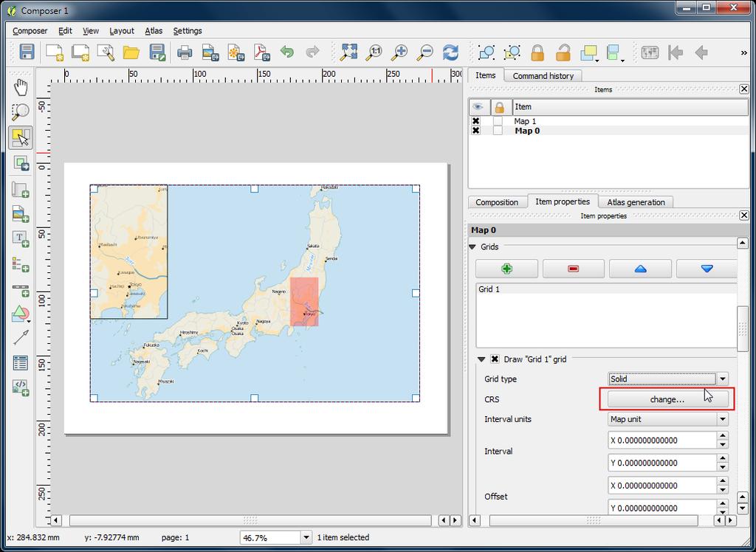
Task: Lock the Map 0 item checkbox
Action: pyautogui.click(x=498, y=131)
